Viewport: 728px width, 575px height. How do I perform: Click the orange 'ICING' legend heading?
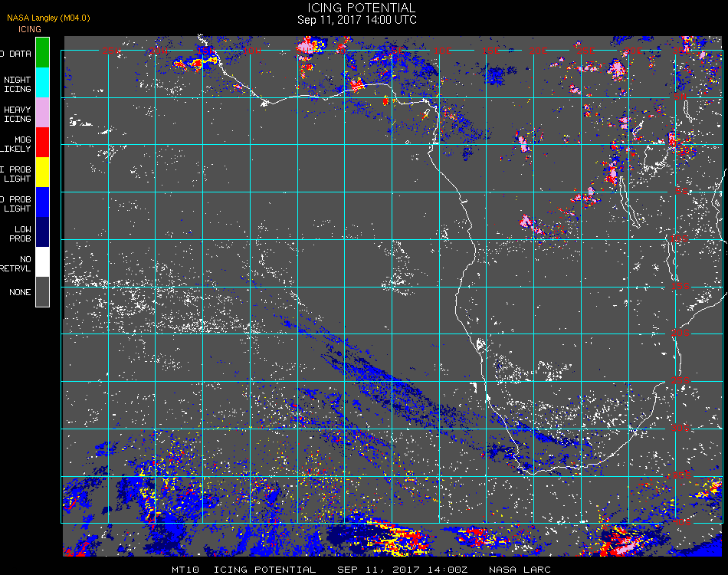[x=30, y=29]
